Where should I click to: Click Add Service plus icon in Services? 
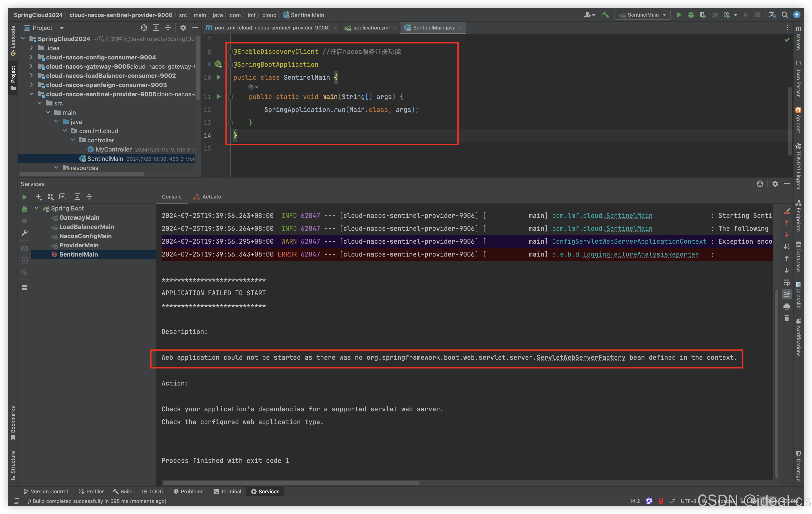[38, 197]
